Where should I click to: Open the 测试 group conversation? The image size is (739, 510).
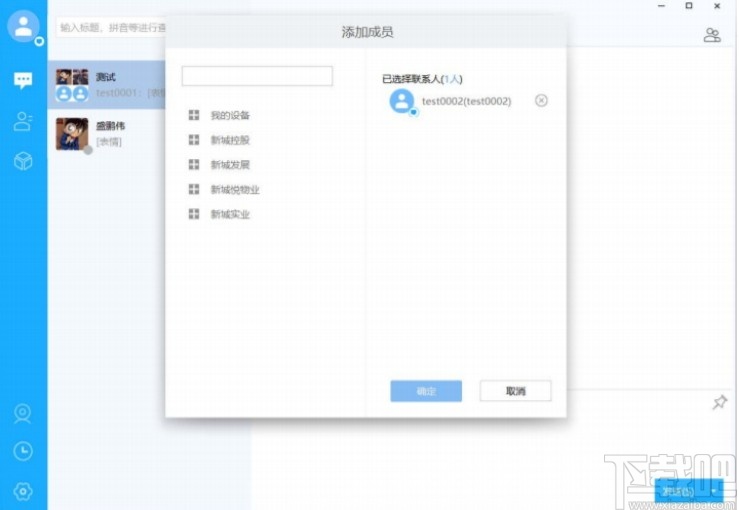click(107, 85)
